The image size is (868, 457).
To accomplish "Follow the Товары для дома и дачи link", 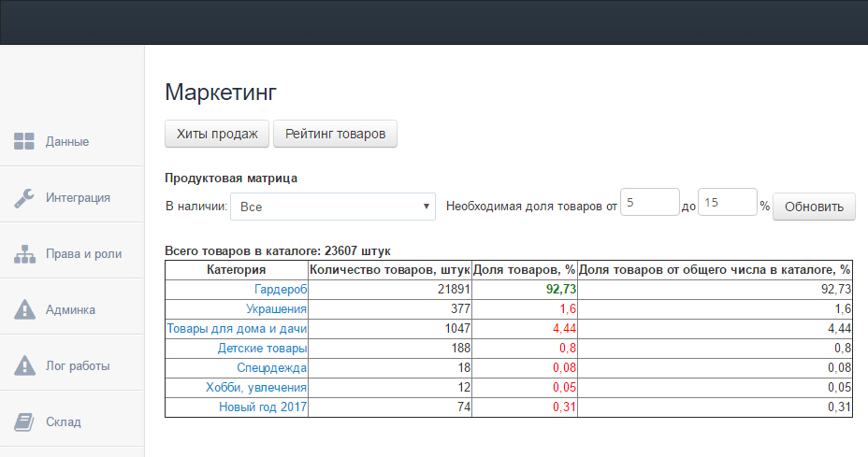I will click(237, 329).
